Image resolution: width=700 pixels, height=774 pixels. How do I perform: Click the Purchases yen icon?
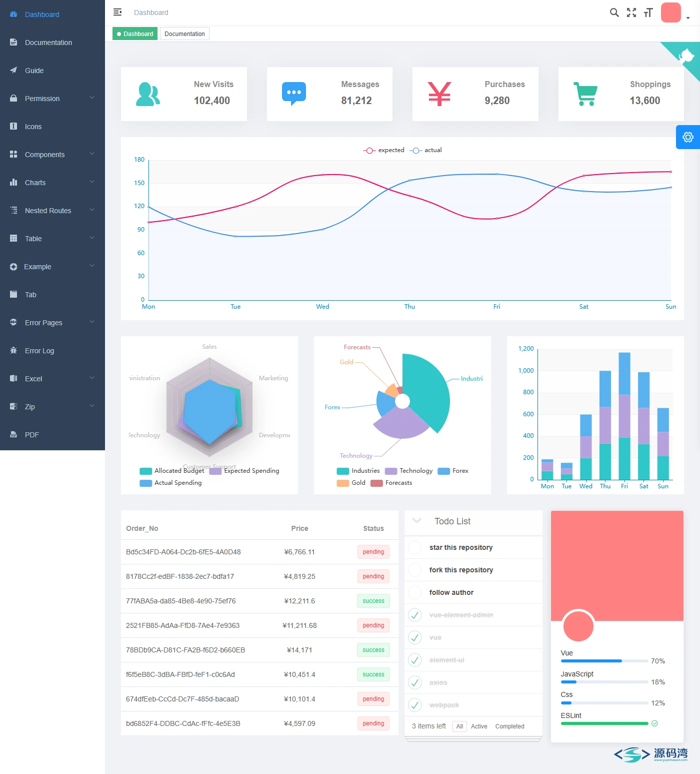(x=439, y=94)
